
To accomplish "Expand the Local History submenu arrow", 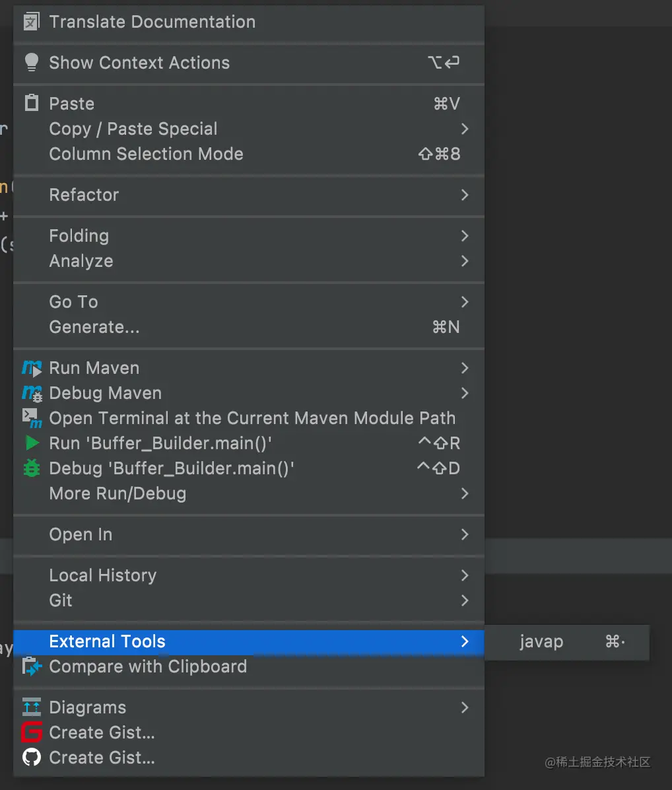I will [x=465, y=575].
